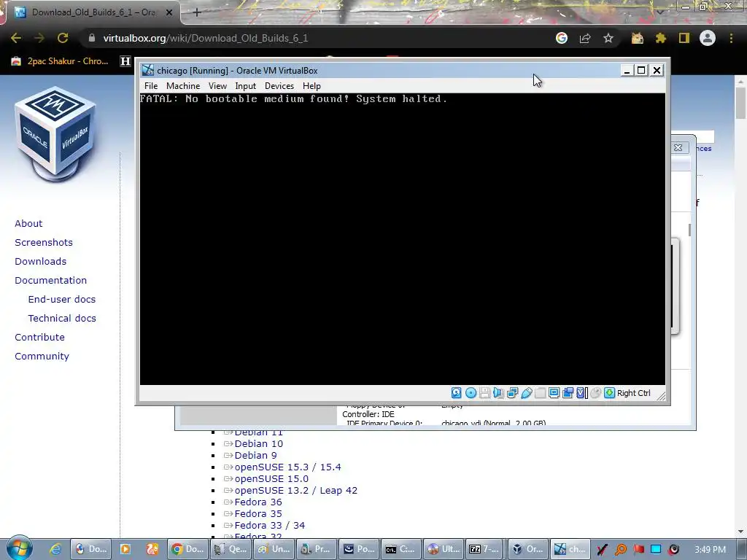Open the Downloads link in site sidebar

(x=41, y=262)
